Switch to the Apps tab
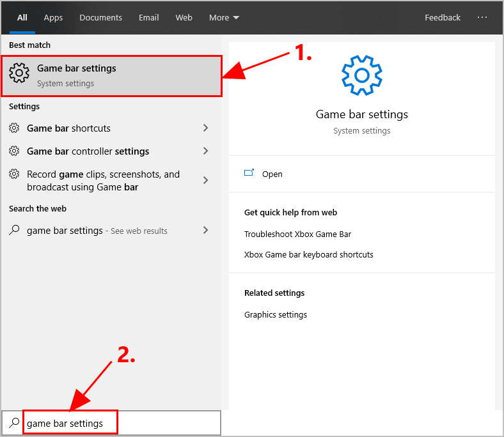 (53, 18)
